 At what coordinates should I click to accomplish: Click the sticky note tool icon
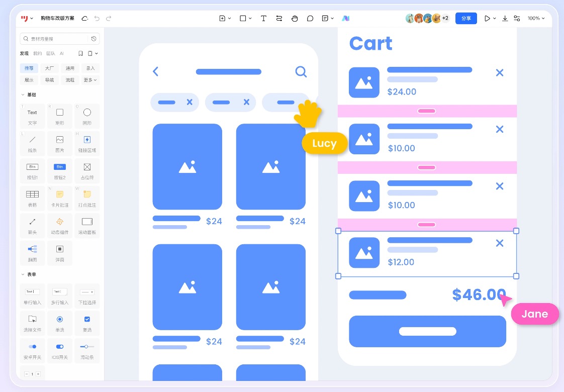pyautogui.click(x=325, y=18)
